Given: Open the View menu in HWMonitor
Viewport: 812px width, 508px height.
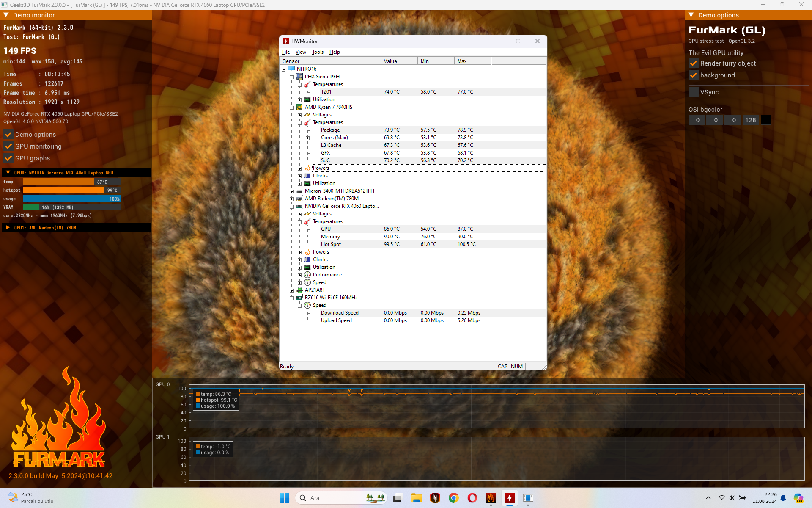Looking at the screenshot, I should coord(301,52).
